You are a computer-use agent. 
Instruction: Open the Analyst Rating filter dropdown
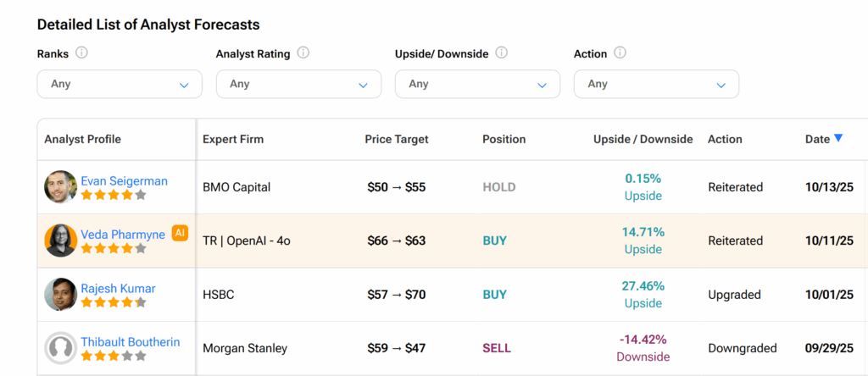[298, 84]
